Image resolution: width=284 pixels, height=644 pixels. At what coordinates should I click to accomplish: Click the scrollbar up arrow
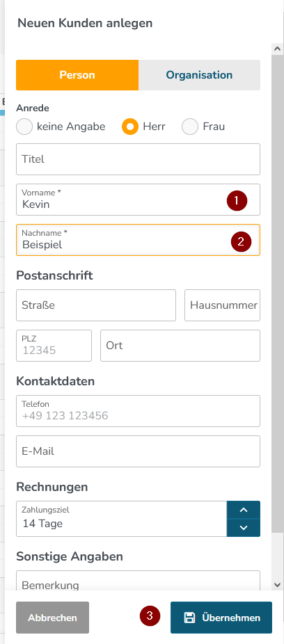tap(277, 49)
